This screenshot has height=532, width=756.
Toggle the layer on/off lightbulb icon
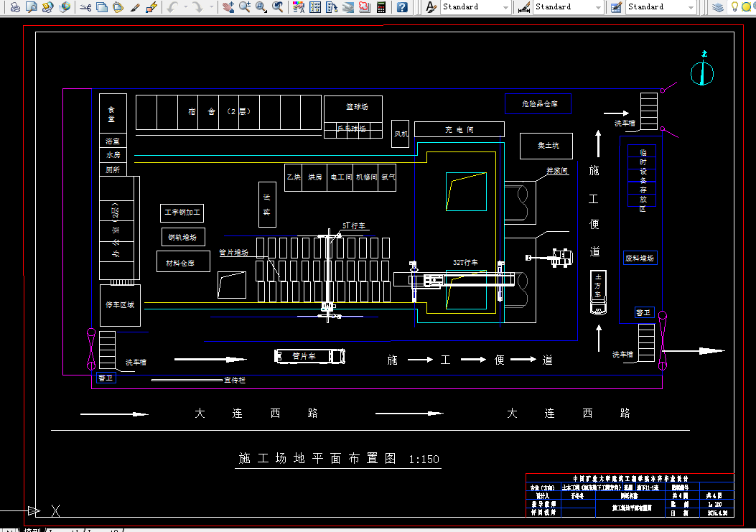(734, 6)
